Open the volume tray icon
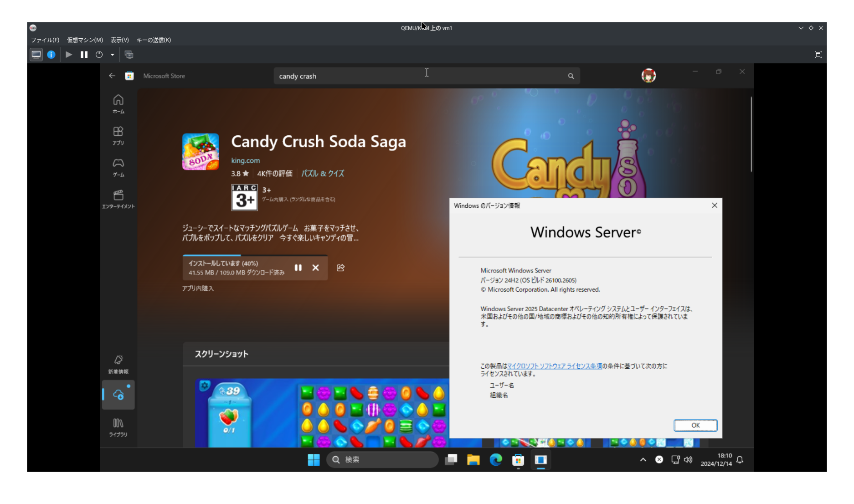 pos(688,460)
